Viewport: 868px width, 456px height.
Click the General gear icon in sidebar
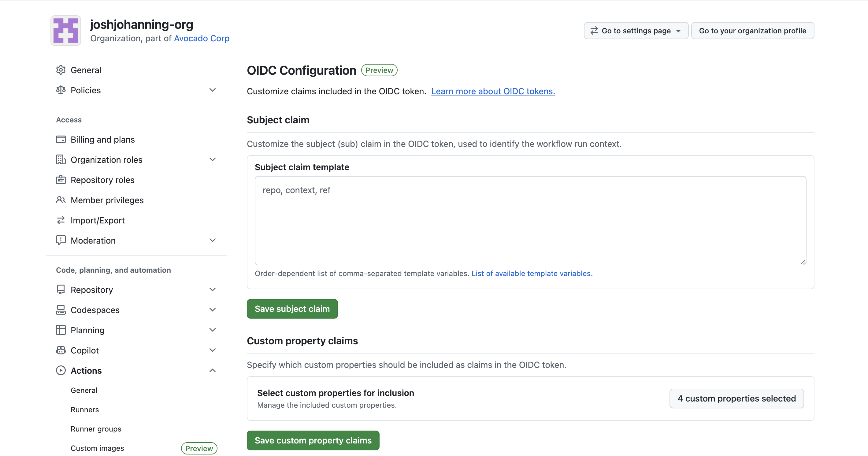pos(61,70)
